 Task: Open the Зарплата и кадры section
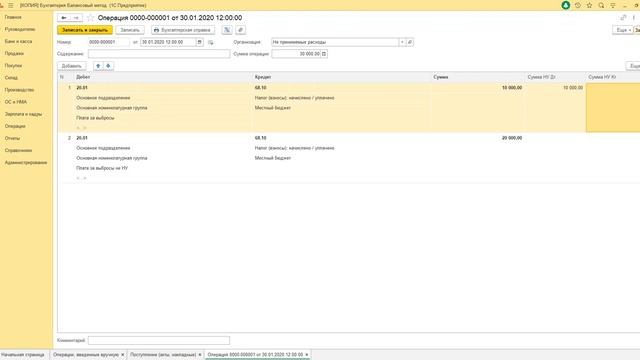23,114
